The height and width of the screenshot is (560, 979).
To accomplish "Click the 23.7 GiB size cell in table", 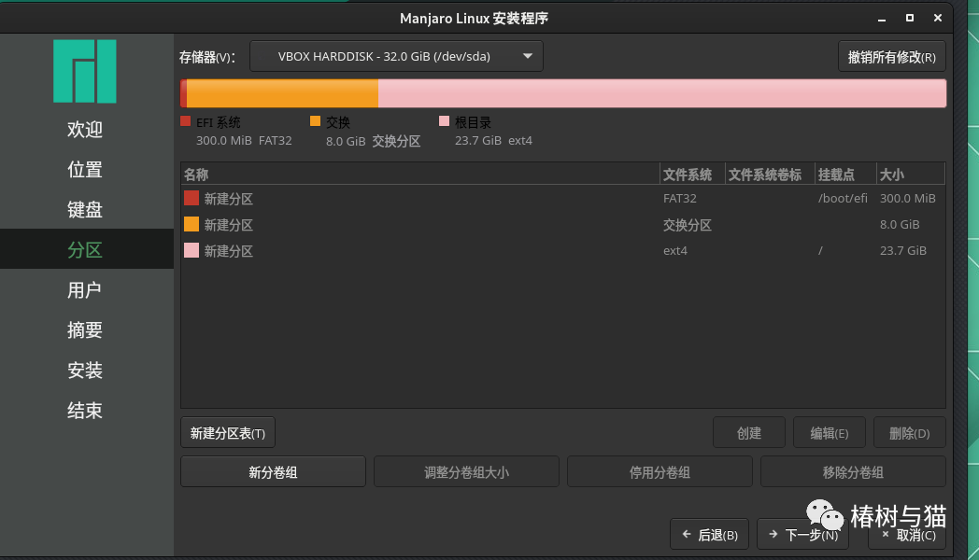I will 902,251.
